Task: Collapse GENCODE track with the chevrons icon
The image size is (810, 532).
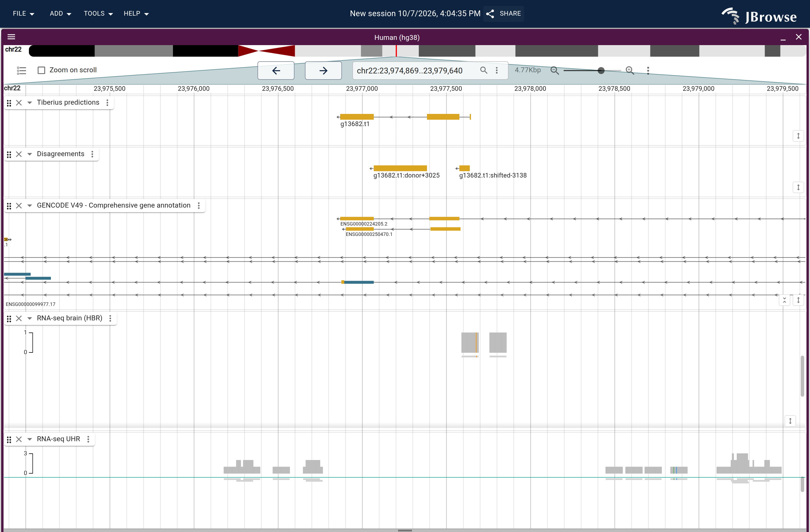Action: click(784, 300)
